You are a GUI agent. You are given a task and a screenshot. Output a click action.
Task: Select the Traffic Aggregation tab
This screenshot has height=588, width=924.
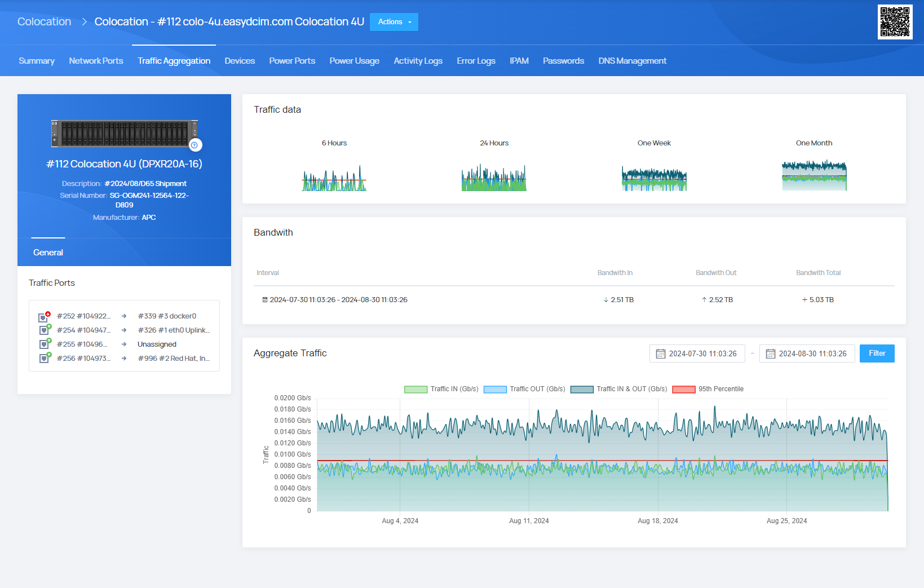[x=174, y=61]
